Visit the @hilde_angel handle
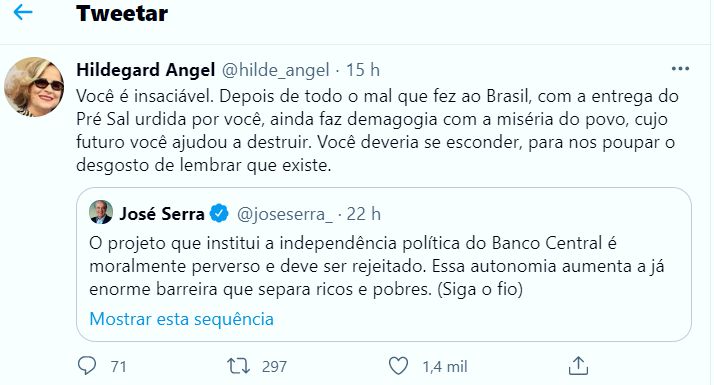Image resolution: width=714 pixels, height=385 pixels. tap(275, 70)
